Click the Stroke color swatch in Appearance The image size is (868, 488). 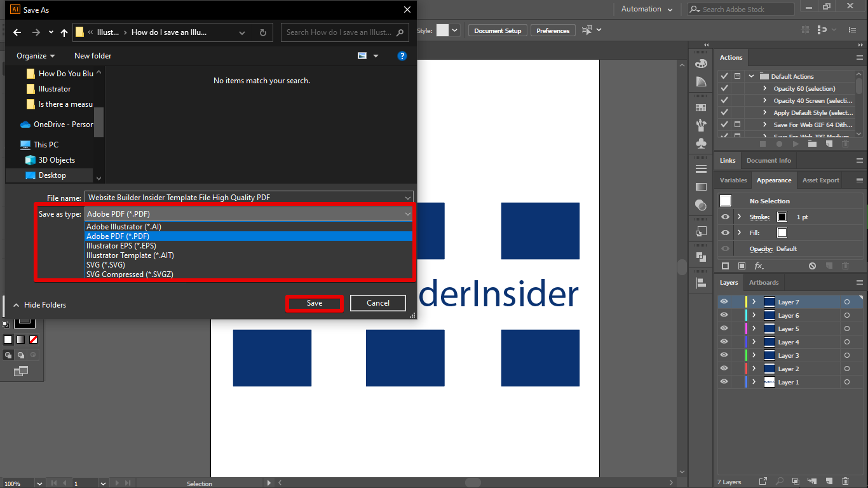click(x=782, y=217)
